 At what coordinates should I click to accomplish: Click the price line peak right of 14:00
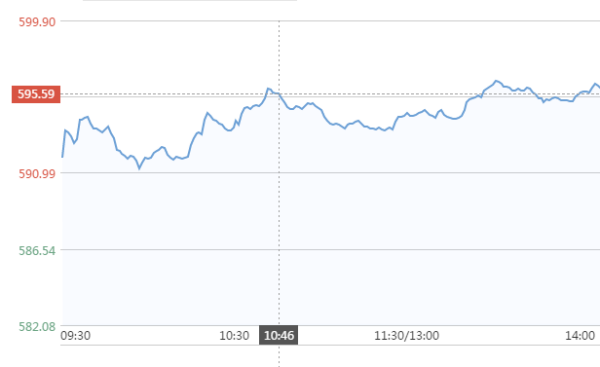point(595,84)
